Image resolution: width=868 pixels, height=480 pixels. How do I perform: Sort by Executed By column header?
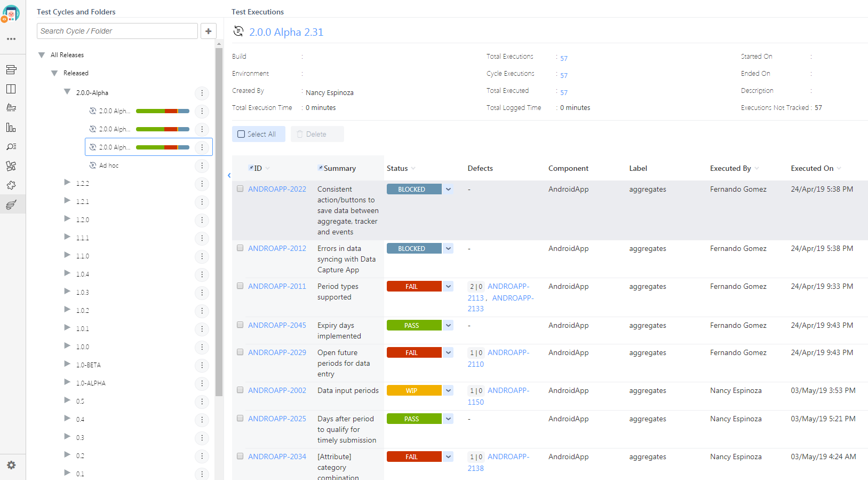(x=734, y=168)
